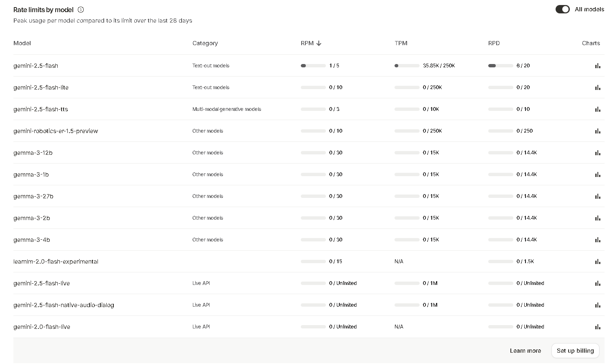This screenshot has width=615, height=364.
Task: Click Other models category for gemma-3-12b
Action: (x=208, y=153)
